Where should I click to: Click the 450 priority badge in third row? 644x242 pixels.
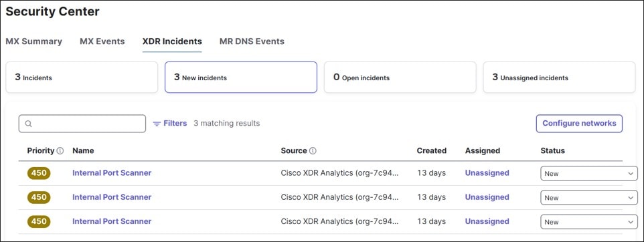pyautogui.click(x=39, y=221)
